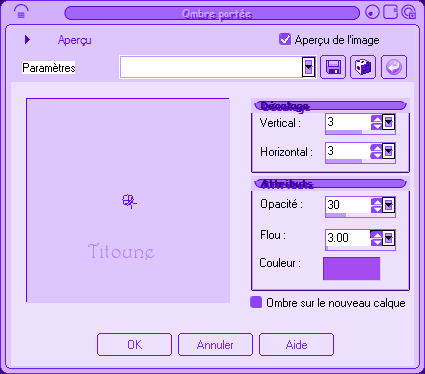Open the Opacité value slider dropdown

tap(389, 205)
